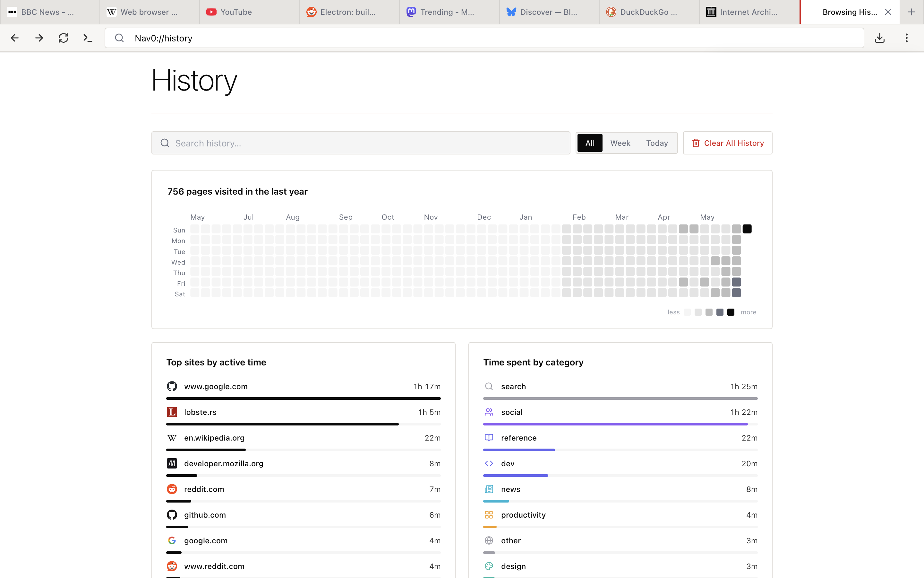Switch to the Discover Bluesky tab
924x578 pixels.
coord(549,12)
